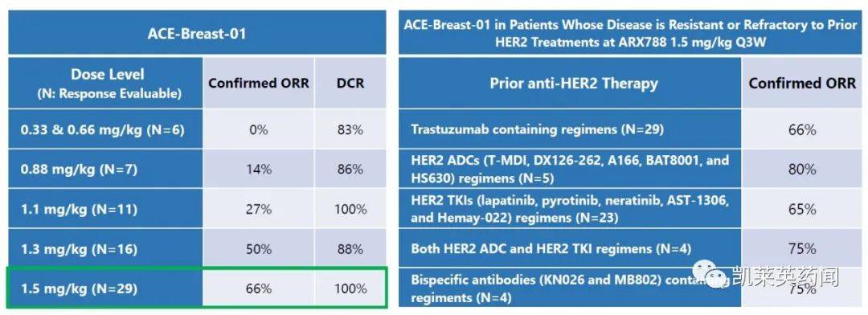Click the 80% confirmed ORR cell
The image size is (868, 315).
[802, 170]
